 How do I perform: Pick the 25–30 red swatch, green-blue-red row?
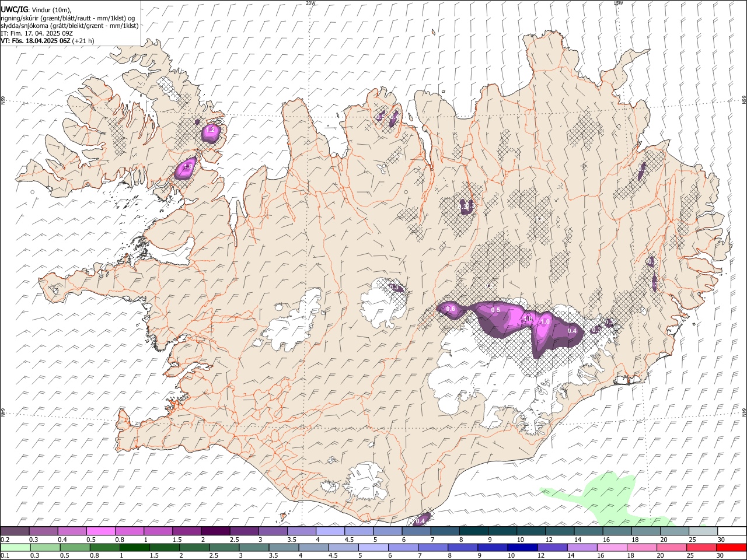[701, 548]
